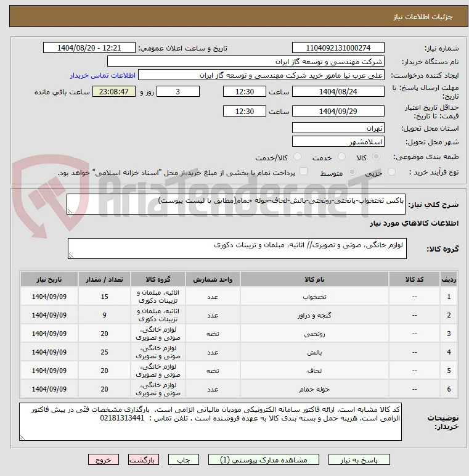Click the unit تخته in the لحاف row

point(213,371)
